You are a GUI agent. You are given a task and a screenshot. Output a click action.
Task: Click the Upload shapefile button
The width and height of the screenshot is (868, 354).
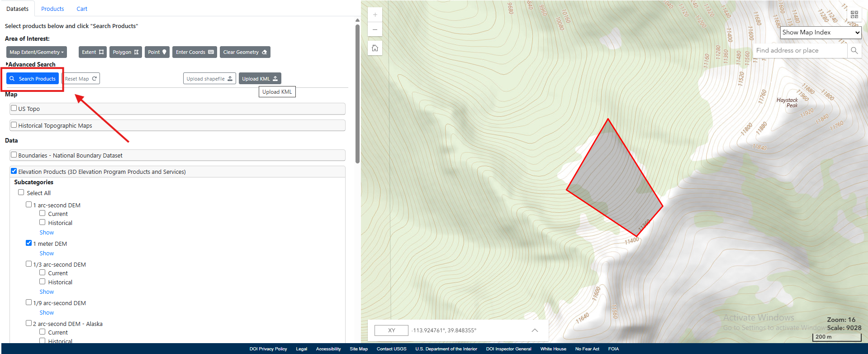point(209,79)
